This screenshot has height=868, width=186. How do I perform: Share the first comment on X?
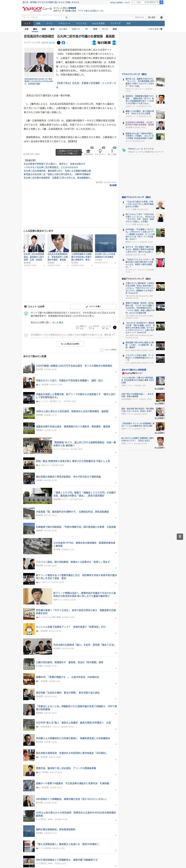coord(115,327)
